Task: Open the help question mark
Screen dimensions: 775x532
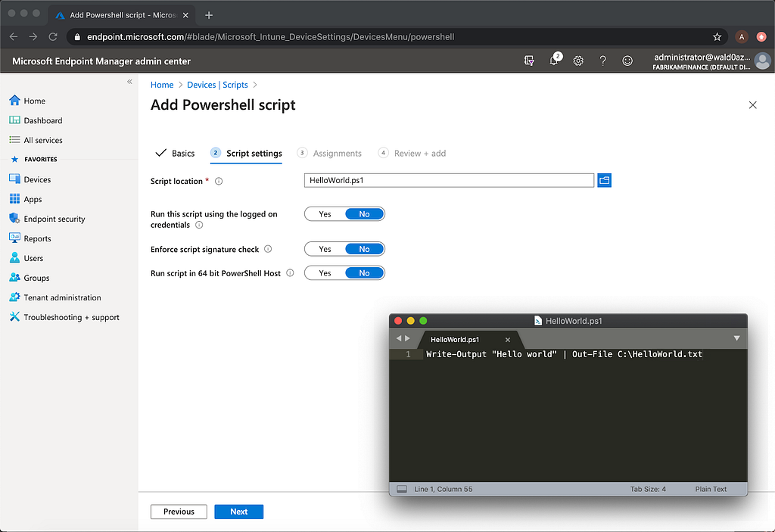Action: [x=602, y=61]
